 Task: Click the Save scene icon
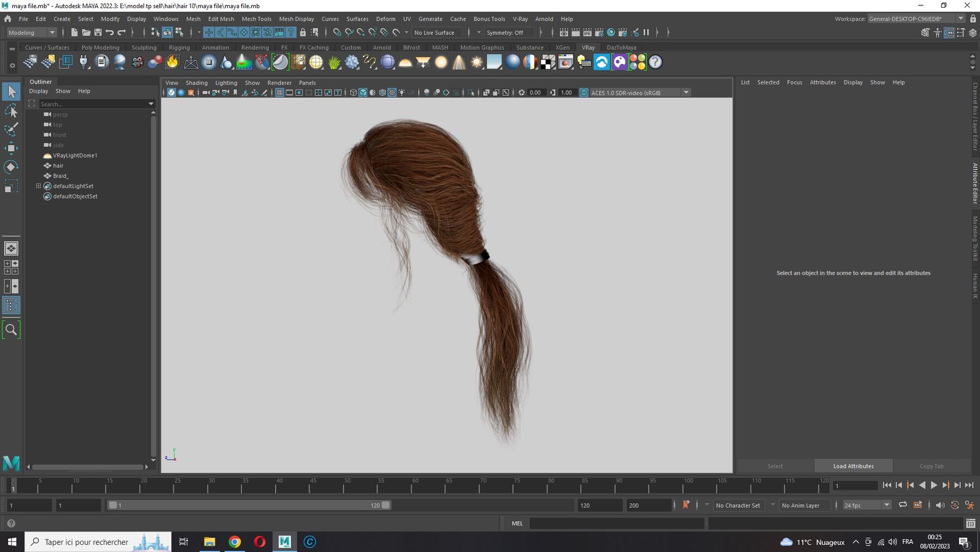[98, 33]
